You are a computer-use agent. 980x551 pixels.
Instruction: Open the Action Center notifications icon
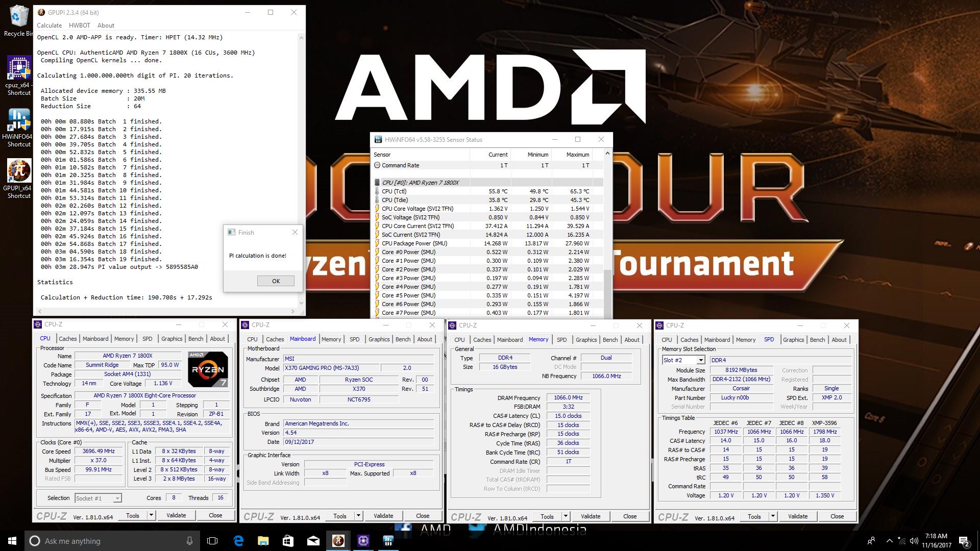coord(964,541)
